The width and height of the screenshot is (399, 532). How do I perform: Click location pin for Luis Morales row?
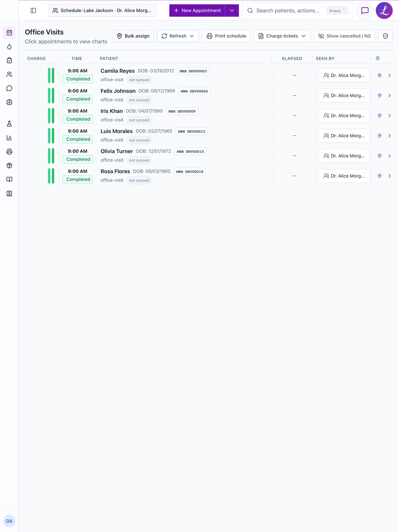pyautogui.click(x=380, y=136)
